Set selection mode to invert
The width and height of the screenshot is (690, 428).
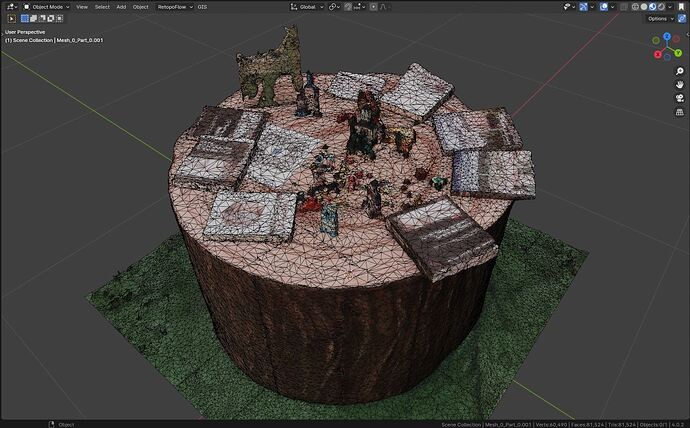point(51,18)
